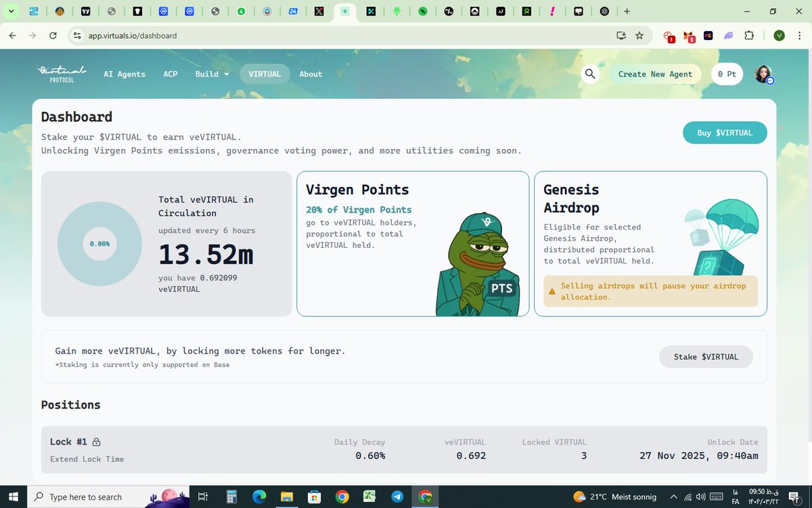Click the purple extension icon
812x508 pixels.
click(729, 35)
